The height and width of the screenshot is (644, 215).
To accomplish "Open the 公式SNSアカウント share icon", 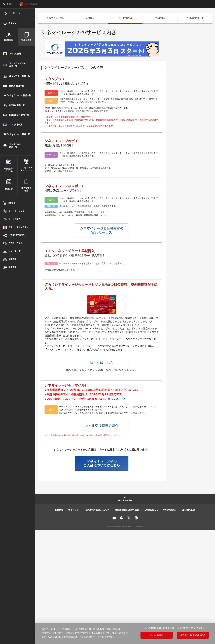I will (x=5, y=235).
